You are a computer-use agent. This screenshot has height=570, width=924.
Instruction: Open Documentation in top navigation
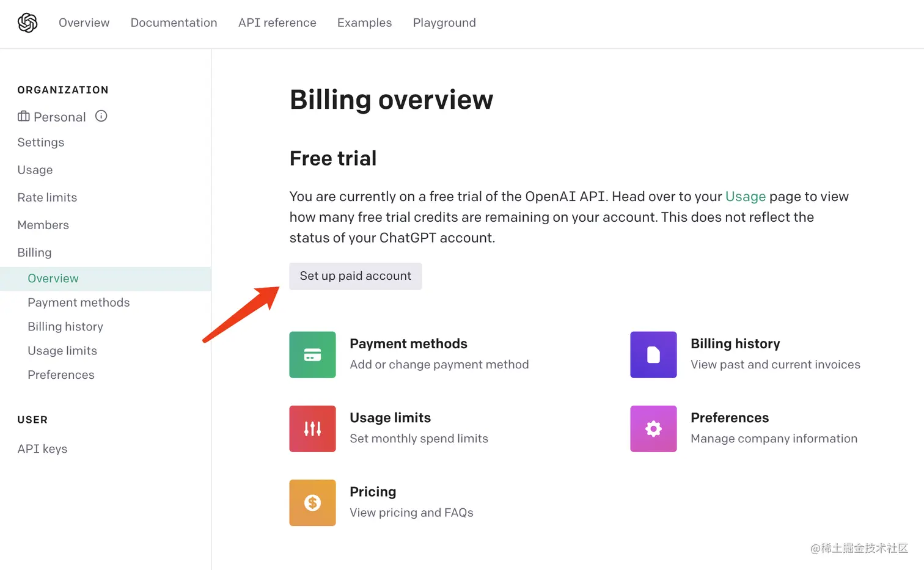[x=174, y=23]
